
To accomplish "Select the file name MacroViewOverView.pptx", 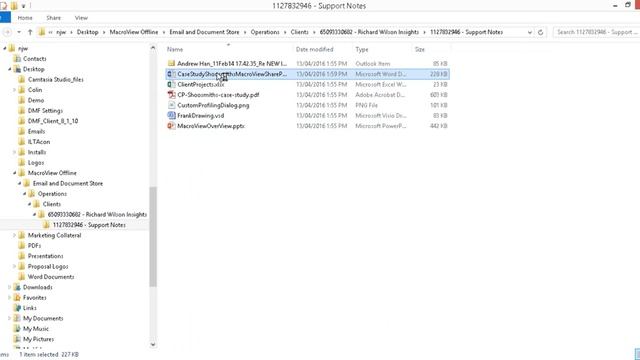I will click(211, 126).
